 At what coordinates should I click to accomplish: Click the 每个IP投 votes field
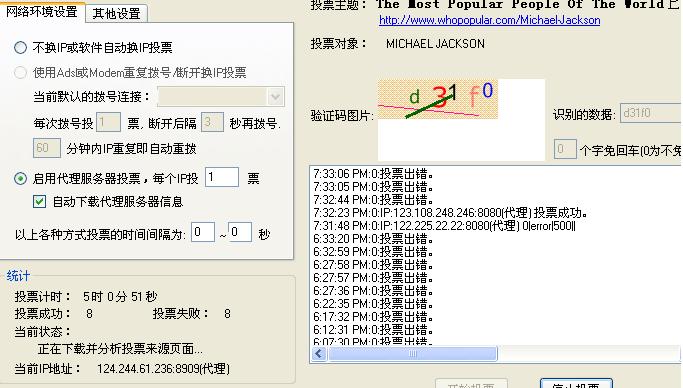pos(222,177)
